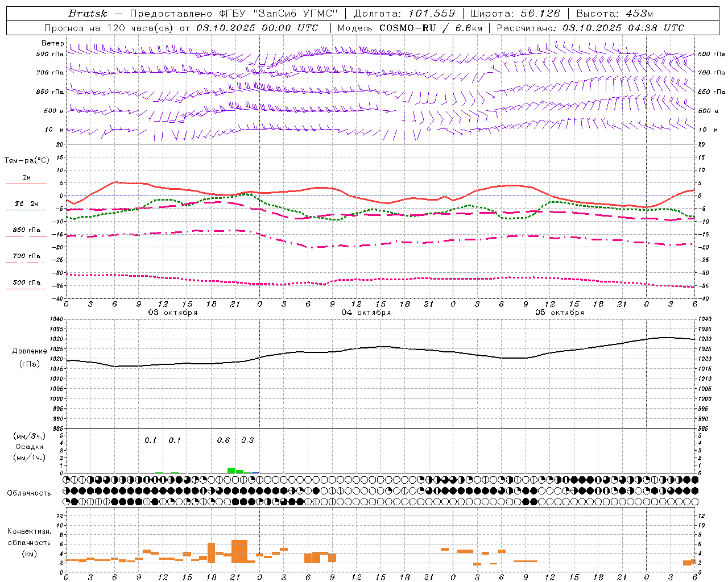Click the Рассчитано: 03.10.2025 04:38 UTC text
The width and height of the screenshot is (728, 582).
point(590,28)
